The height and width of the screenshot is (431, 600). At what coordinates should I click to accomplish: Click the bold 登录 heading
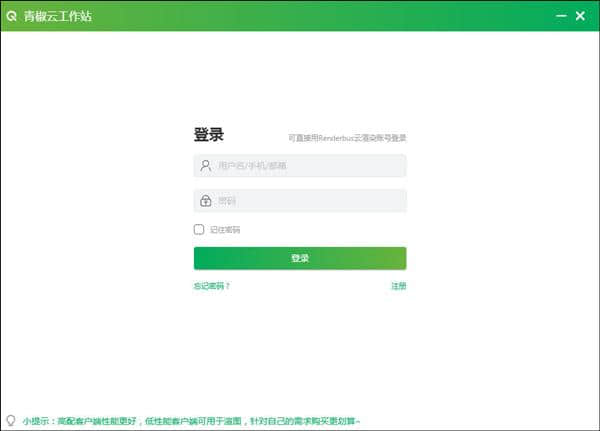[x=208, y=135]
